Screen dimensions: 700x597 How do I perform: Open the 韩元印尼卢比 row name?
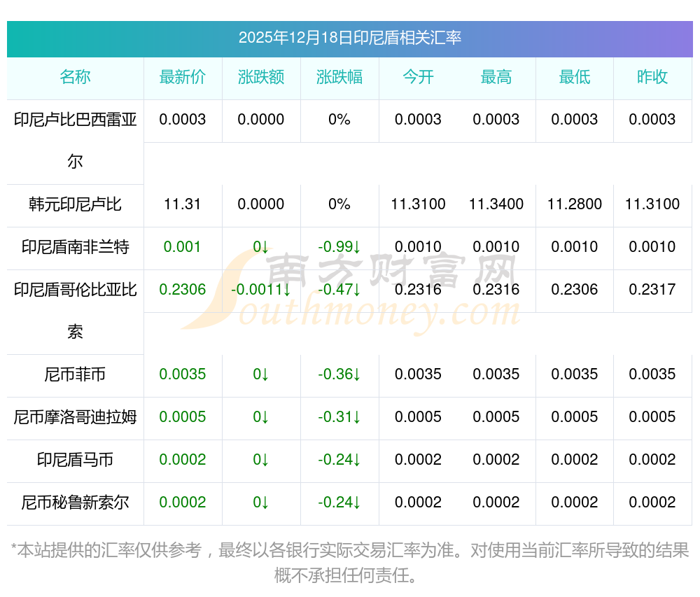[75, 204]
